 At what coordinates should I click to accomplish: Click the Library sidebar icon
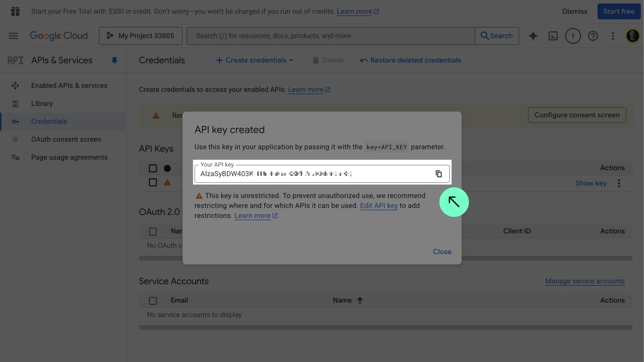pyautogui.click(x=15, y=104)
